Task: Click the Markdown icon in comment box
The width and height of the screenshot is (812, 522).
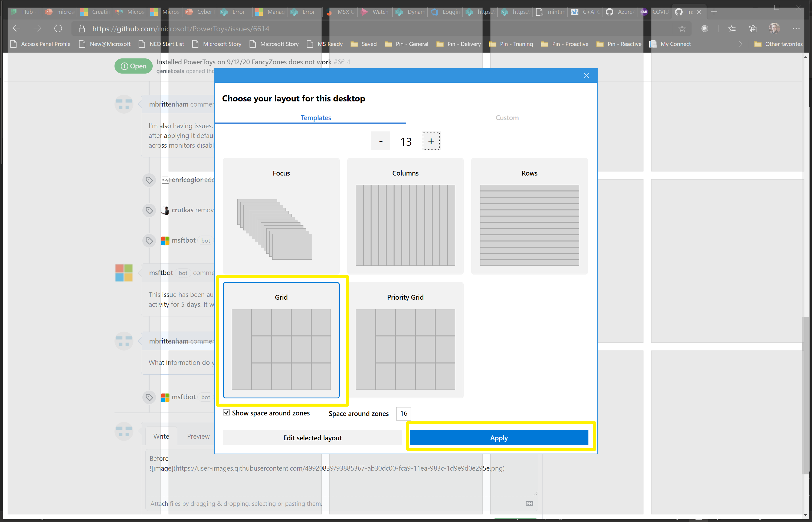Action: [x=529, y=503]
